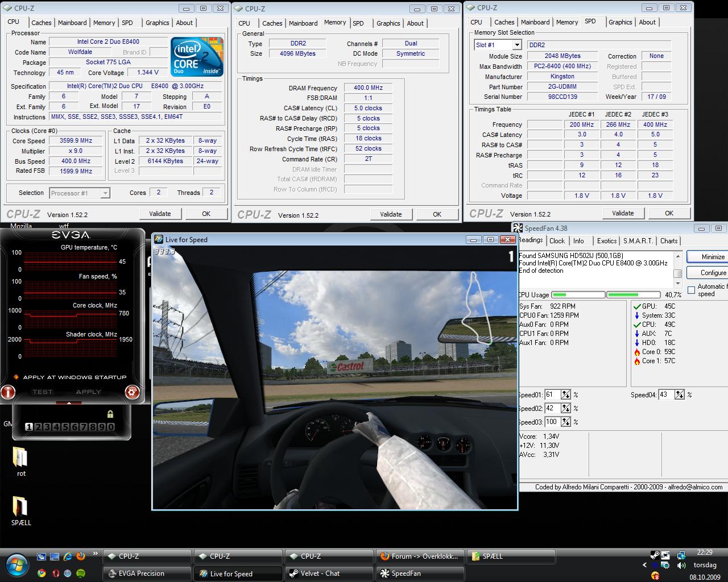Click SpeedFan Configure button

707,273
